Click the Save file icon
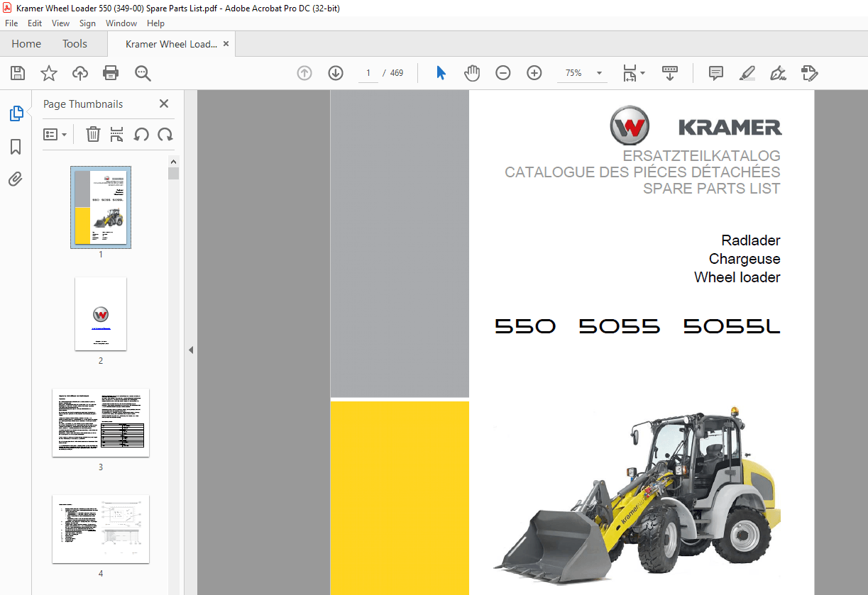868x595 pixels. [x=18, y=73]
